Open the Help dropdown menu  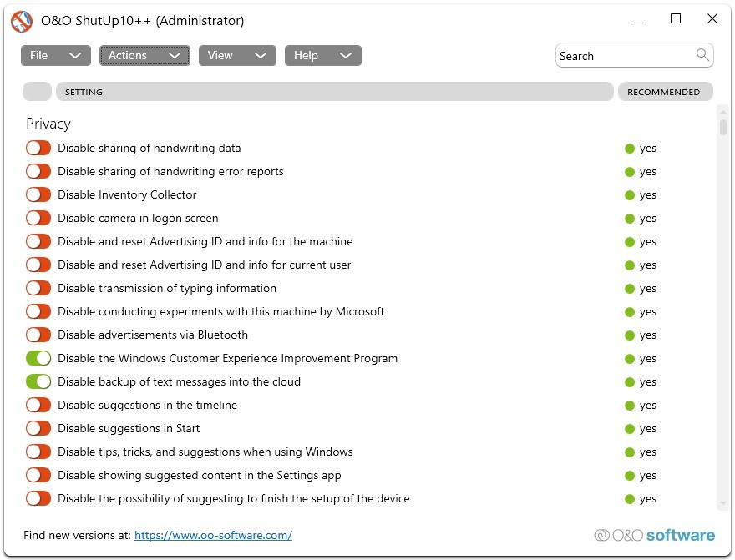click(322, 56)
